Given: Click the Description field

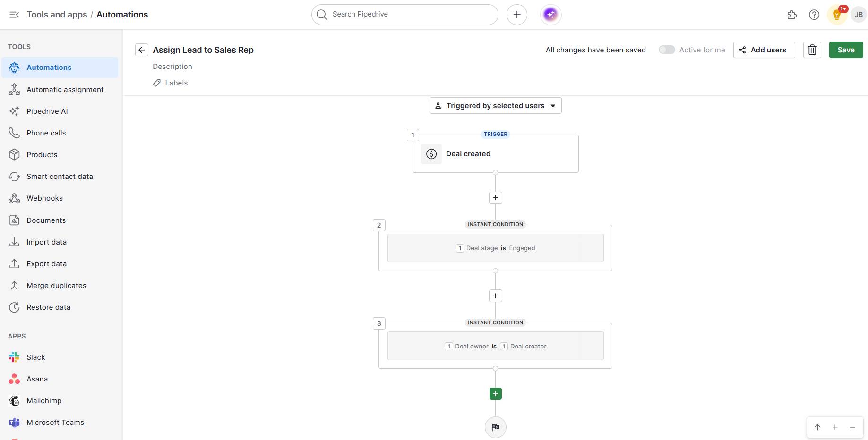Looking at the screenshot, I should tap(172, 67).
